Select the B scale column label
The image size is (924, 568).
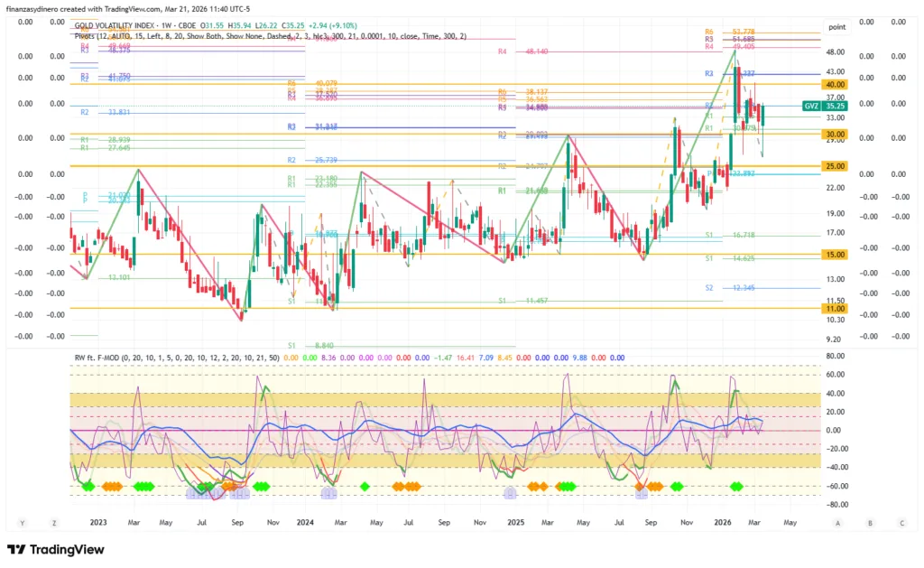870,523
